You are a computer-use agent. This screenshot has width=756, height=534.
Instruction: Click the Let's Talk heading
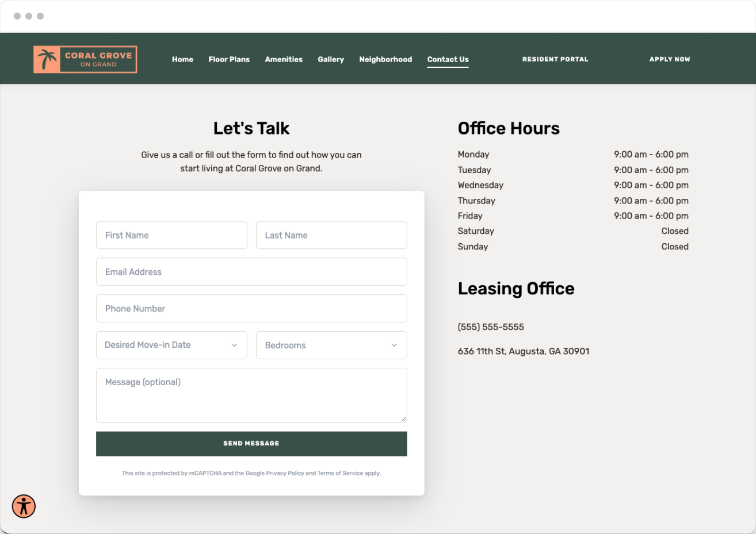point(251,128)
